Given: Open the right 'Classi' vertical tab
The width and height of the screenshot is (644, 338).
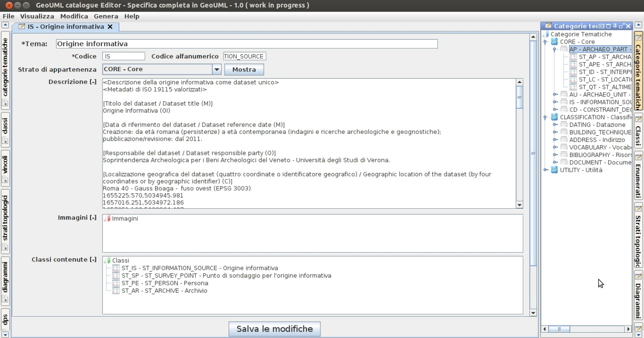Looking at the screenshot, I should click(638, 130).
